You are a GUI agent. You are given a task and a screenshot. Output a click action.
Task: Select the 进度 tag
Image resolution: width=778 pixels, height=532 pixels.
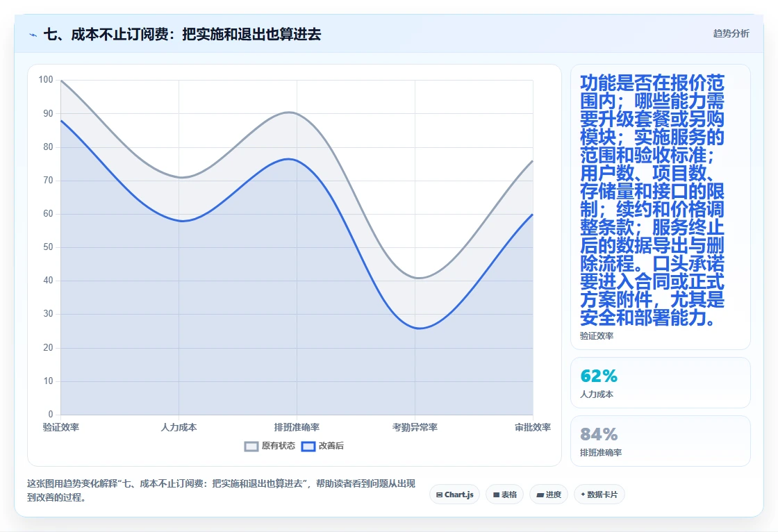[549, 494]
